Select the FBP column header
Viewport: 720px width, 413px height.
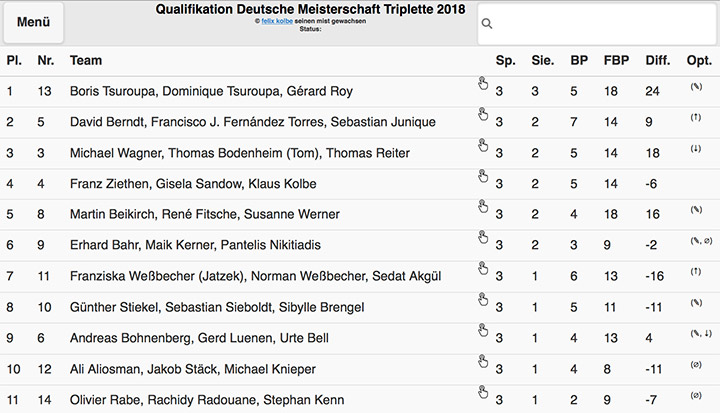pos(616,61)
